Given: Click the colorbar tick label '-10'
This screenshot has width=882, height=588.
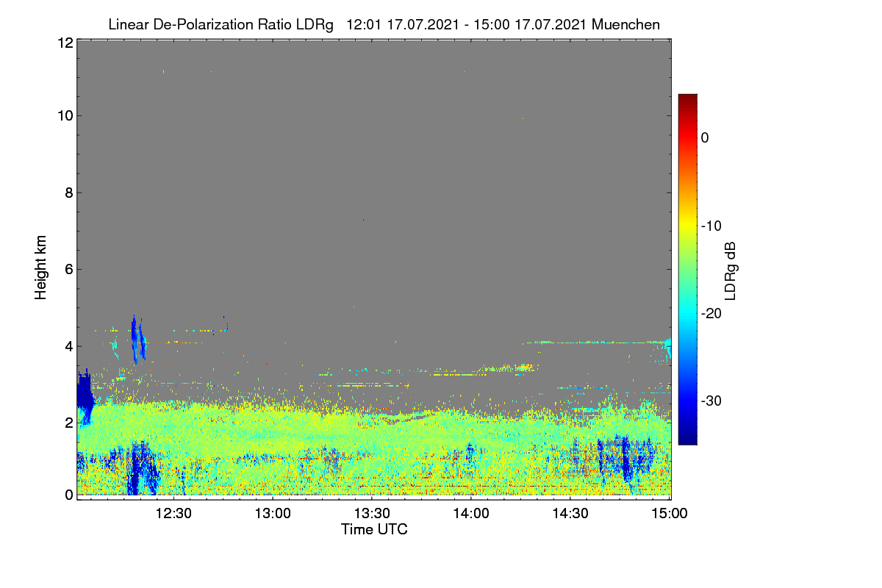Looking at the screenshot, I should coord(711,226).
